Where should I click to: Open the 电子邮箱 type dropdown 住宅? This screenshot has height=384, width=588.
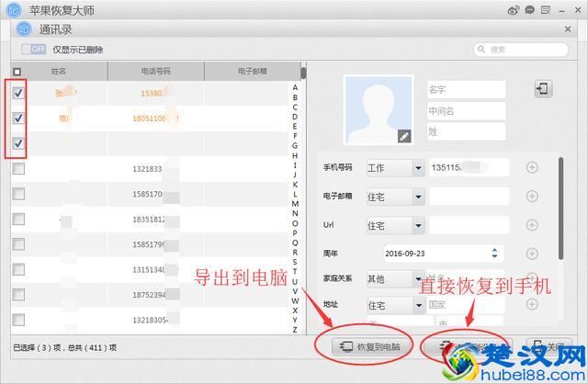click(396, 197)
